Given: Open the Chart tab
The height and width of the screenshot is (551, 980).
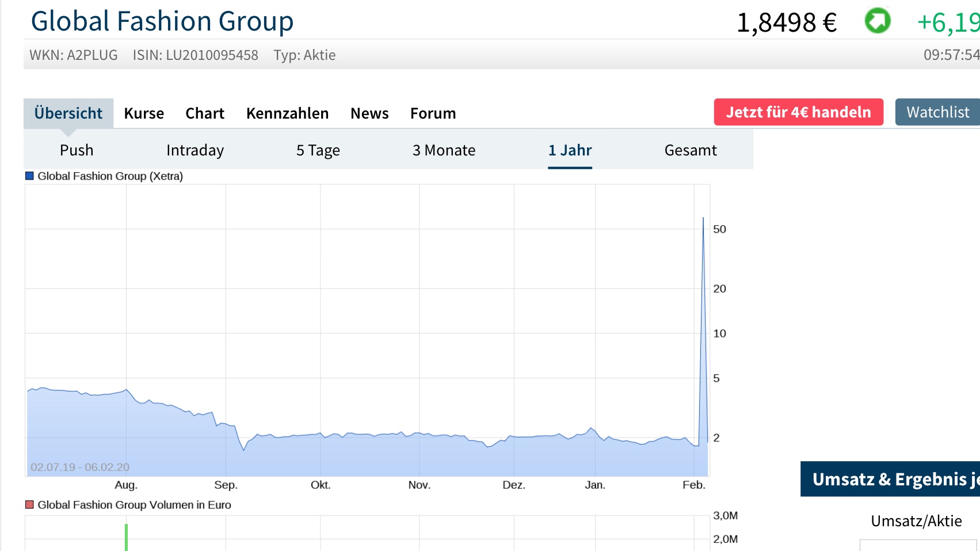Looking at the screenshot, I should [x=205, y=113].
